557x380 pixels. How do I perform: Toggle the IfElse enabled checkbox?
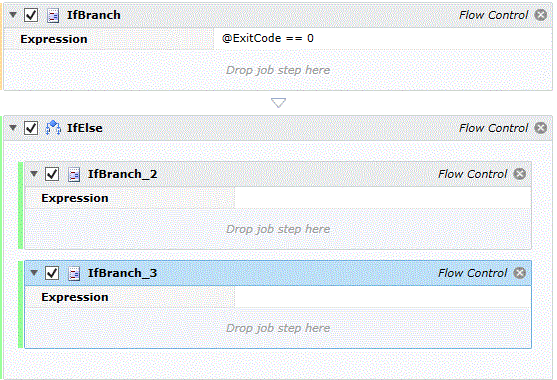coord(31,128)
